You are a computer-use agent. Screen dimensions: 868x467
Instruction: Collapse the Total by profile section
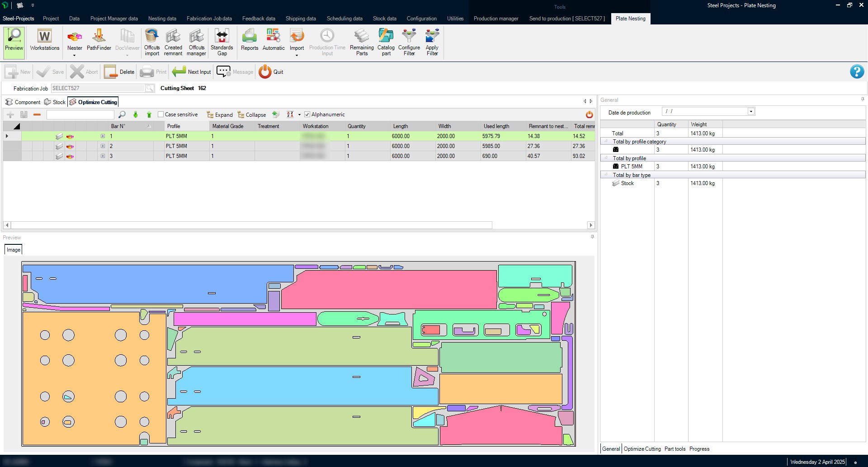[x=606, y=158]
